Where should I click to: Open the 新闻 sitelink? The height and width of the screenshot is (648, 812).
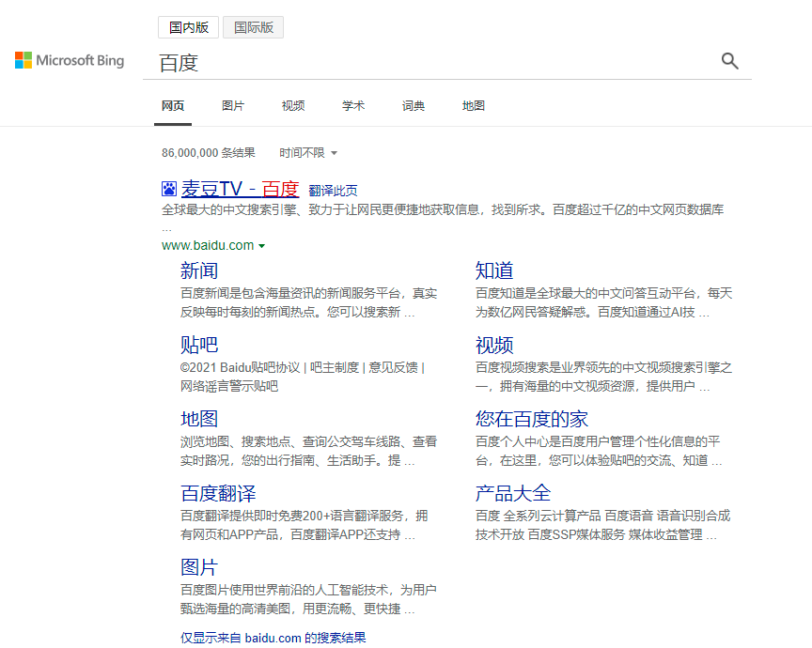(199, 270)
